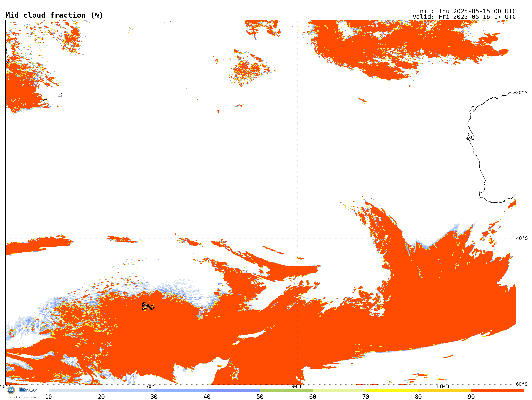
Task: Click the 50°E longitude label
Action: 6,386
